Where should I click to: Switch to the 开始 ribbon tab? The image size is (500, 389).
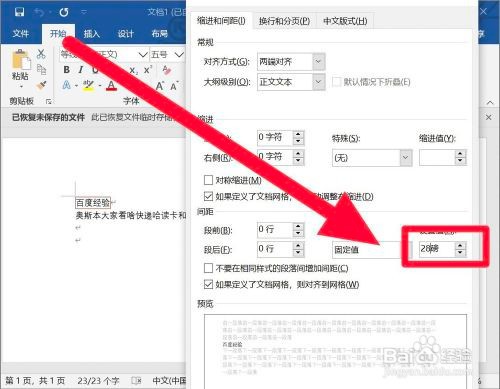[x=58, y=33]
